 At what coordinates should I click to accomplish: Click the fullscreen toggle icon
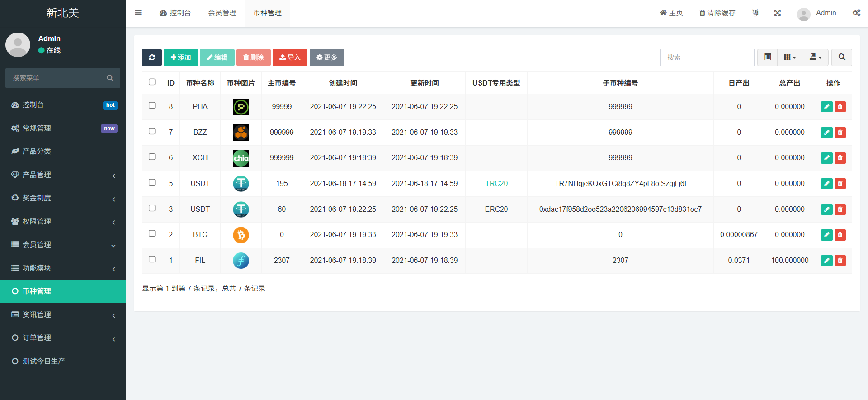point(777,13)
